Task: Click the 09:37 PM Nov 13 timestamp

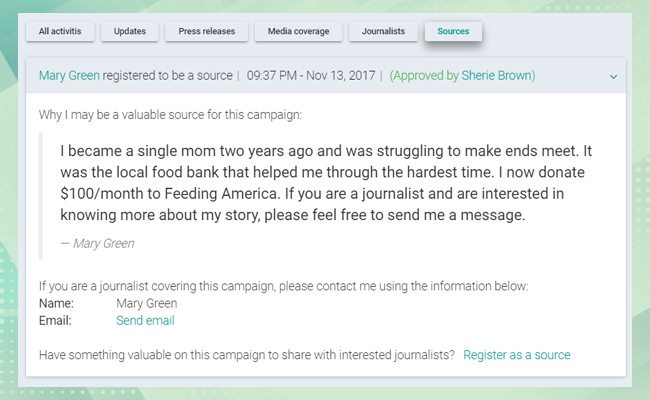Action: coord(310,75)
